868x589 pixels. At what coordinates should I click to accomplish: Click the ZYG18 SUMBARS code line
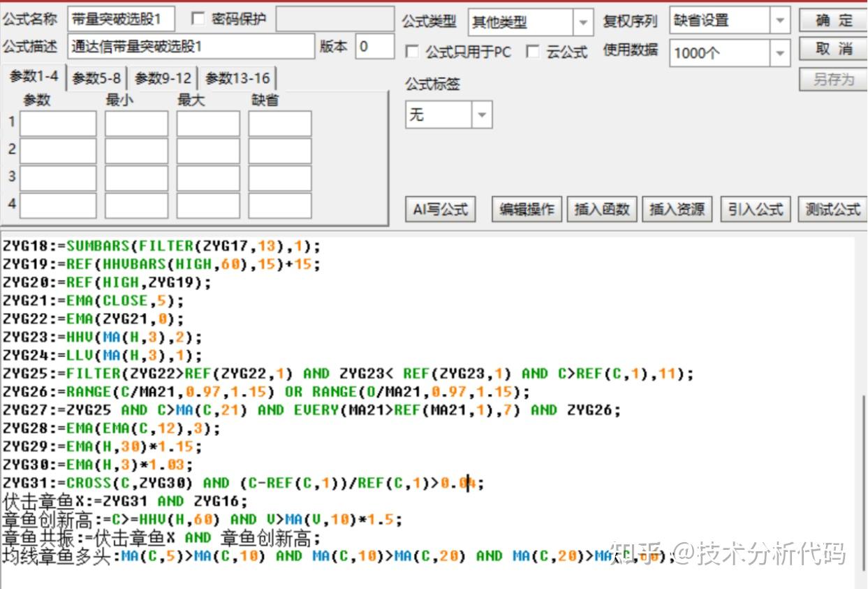(x=162, y=246)
